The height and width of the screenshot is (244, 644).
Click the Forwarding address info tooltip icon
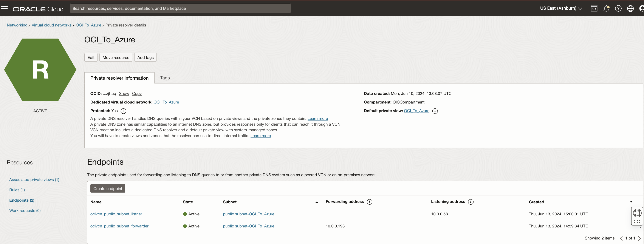tap(370, 202)
